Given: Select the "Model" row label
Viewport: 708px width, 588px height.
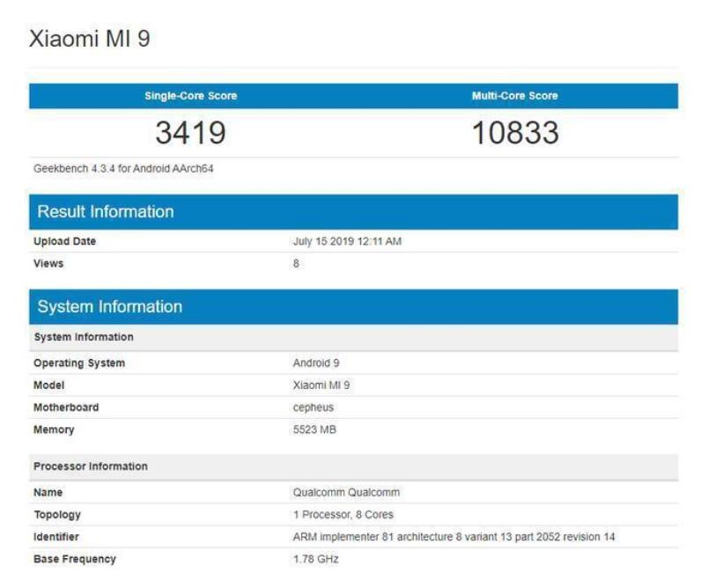Looking at the screenshot, I should [x=48, y=385].
